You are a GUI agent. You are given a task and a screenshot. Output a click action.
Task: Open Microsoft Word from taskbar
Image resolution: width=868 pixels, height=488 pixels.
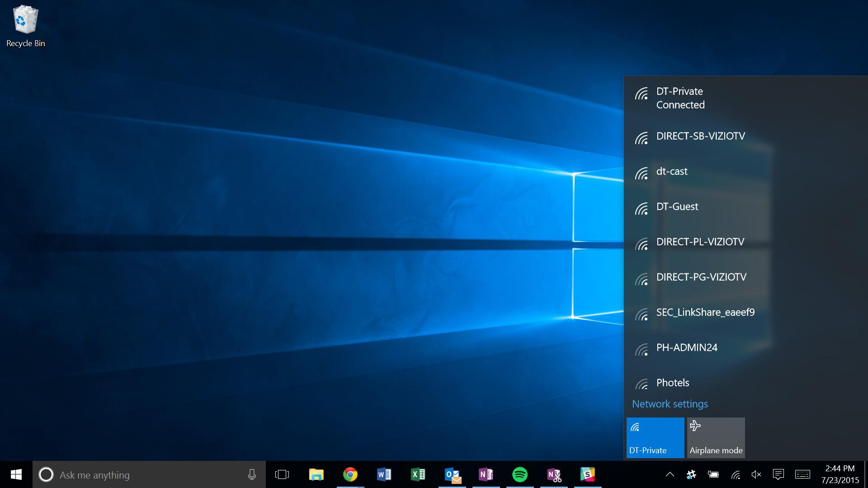384,474
